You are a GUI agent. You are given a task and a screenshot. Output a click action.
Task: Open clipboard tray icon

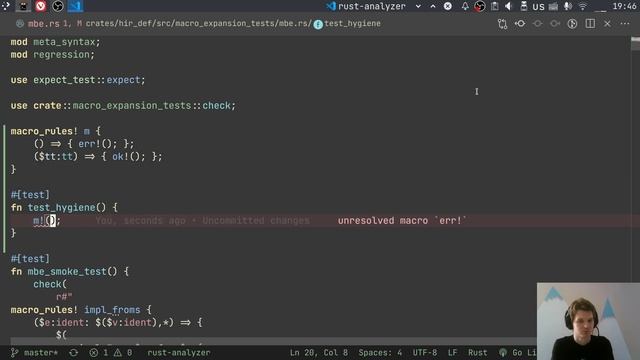coord(494,6)
